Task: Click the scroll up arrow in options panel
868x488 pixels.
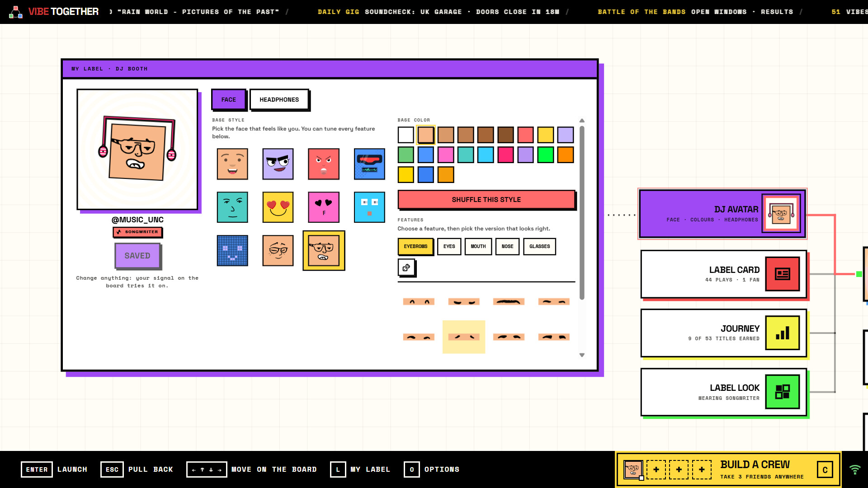Action: (x=582, y=121)
